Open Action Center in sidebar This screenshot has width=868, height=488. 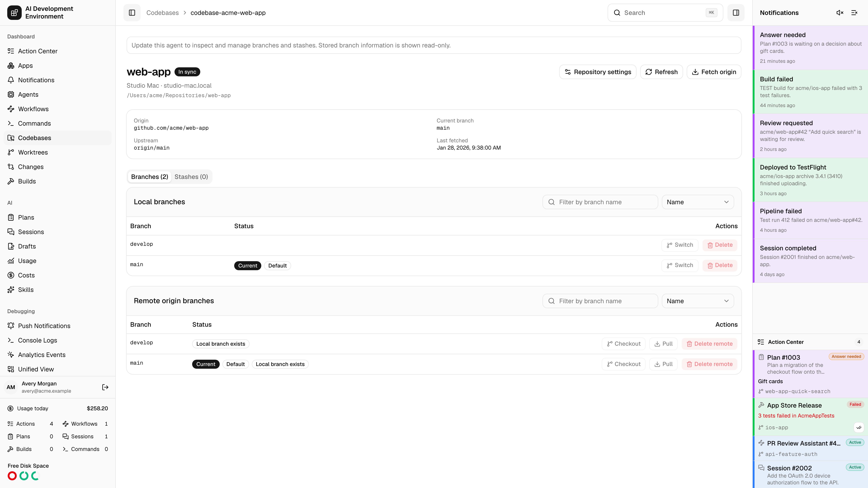click(x=58, y=51)
